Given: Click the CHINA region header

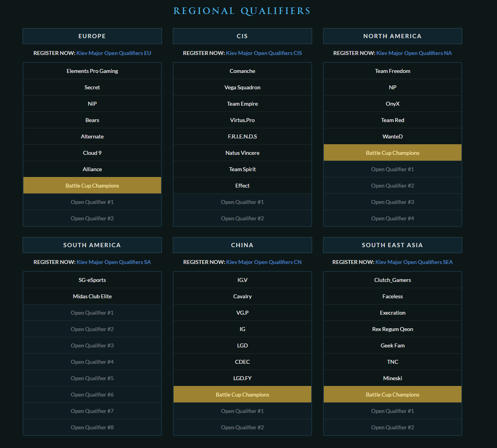Looking at the screenshot, I should (242, 245).
